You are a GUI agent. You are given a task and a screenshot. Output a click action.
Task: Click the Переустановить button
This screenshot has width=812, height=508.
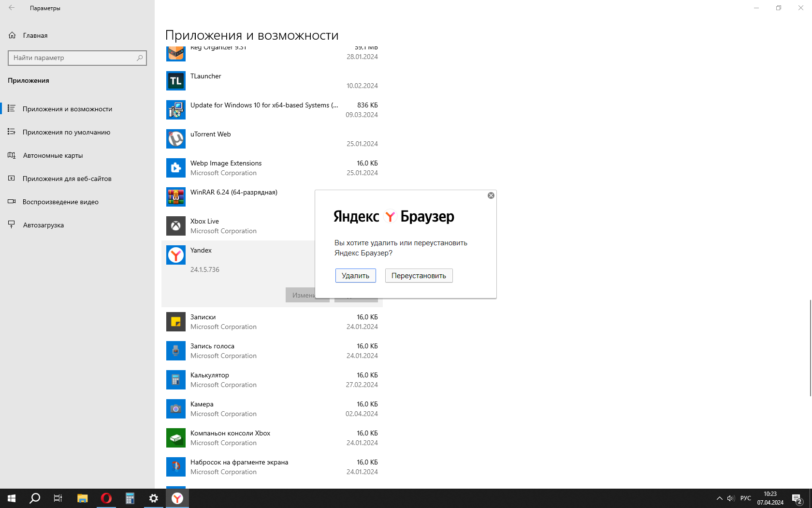coord(419,276)
